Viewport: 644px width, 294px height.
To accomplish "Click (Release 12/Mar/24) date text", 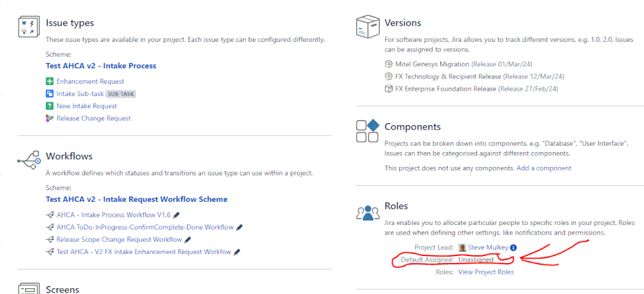I will tap(534, 76).
